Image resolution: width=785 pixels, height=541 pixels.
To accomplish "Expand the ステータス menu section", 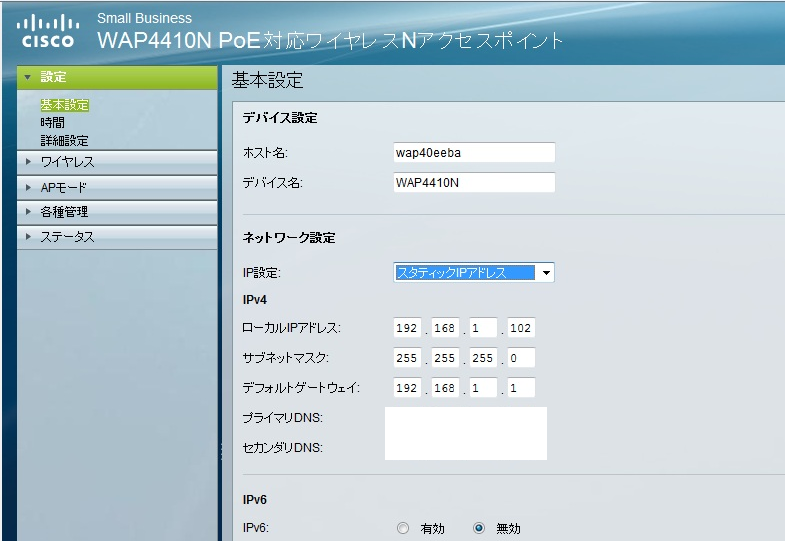I will pyautogui.click(x=117, y=237).
